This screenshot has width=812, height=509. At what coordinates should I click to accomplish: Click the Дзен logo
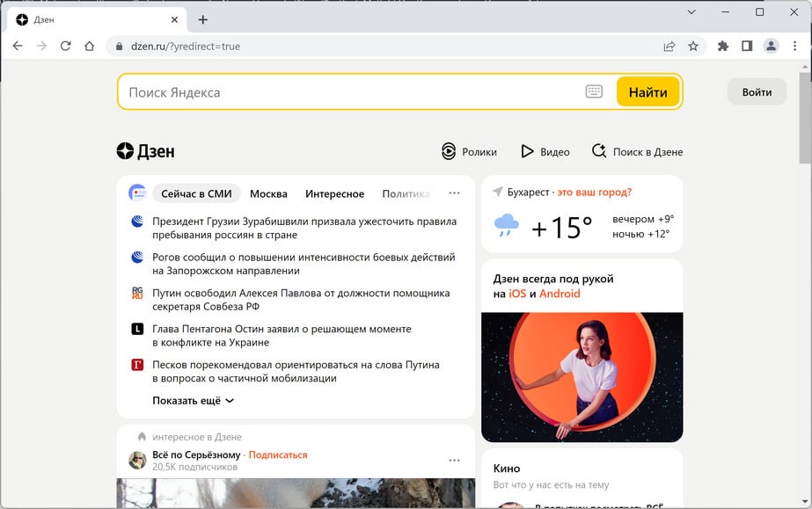[145, 151]
